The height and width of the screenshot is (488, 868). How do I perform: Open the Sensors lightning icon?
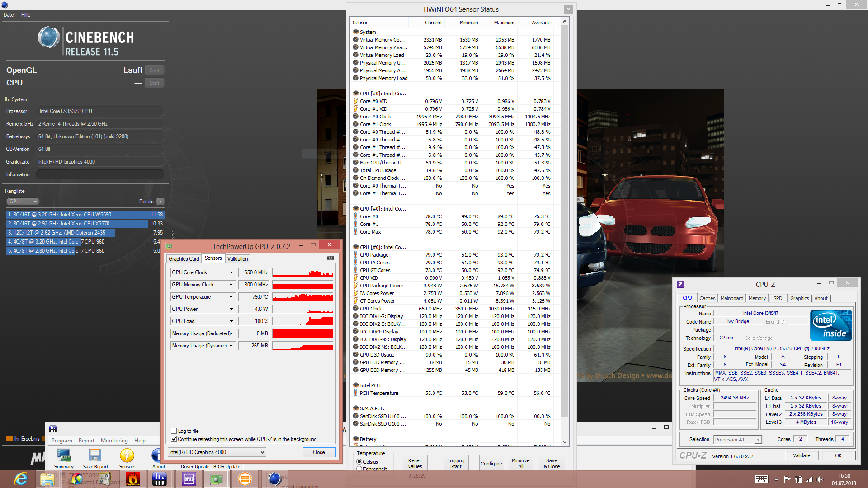click(x=127, y=455)
